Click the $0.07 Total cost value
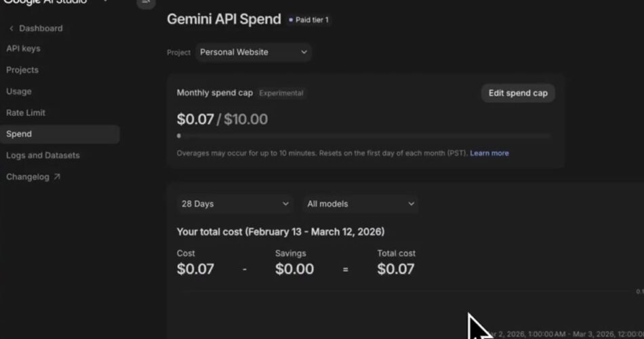The height and width of the screenshot is (339, 644). [x=395, y=268]
